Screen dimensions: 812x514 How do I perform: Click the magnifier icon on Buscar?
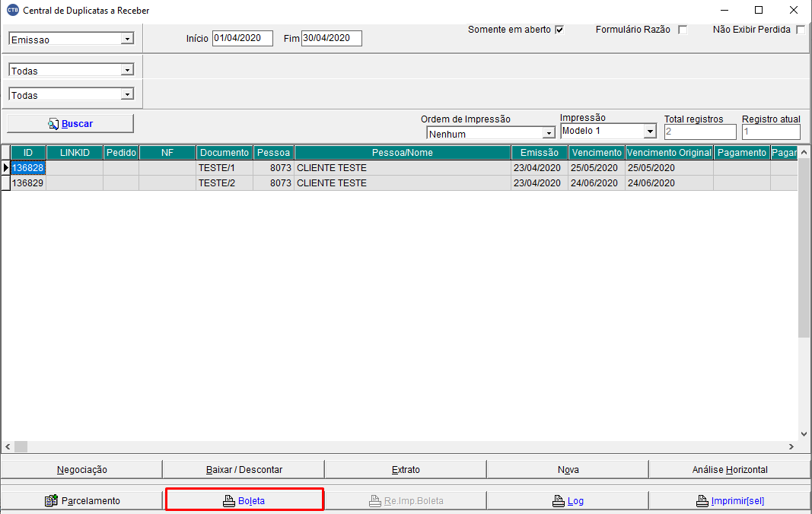53,124
